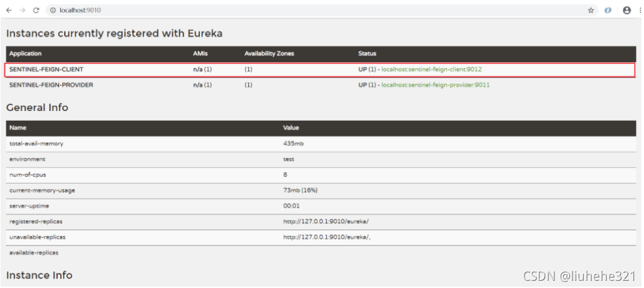Reload the page with the refresh icon
This screenshot has width=644, height=288.
36,10
